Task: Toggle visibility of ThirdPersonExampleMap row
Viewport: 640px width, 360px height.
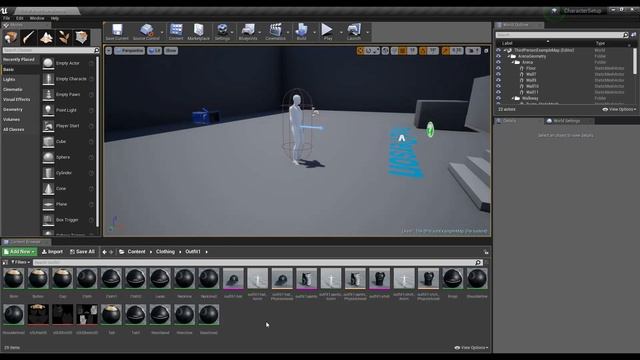Action: coord(498,50)
